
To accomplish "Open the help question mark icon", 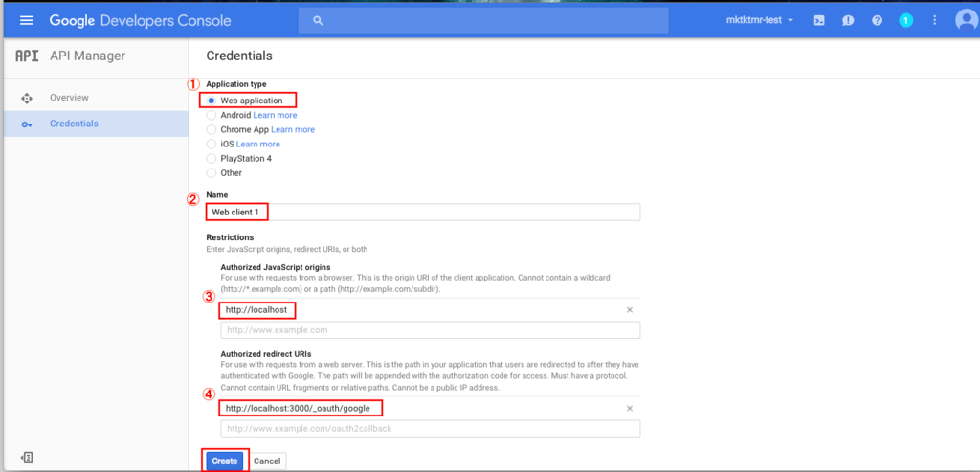I will [x=877, y=21].
